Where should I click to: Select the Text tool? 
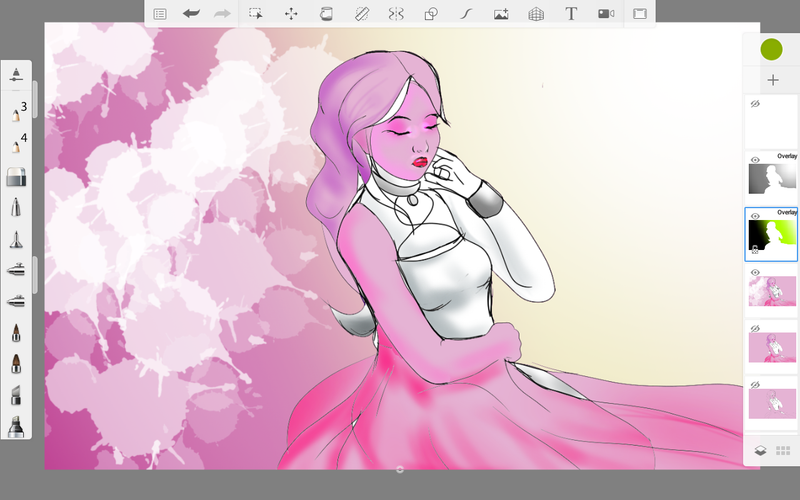pos(571,14)
